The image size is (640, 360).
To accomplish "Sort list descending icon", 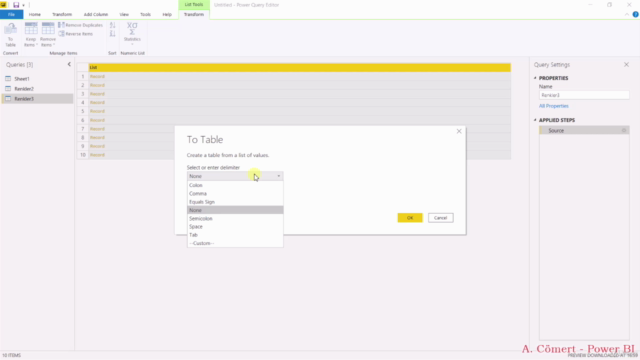I will click(113, 34).
